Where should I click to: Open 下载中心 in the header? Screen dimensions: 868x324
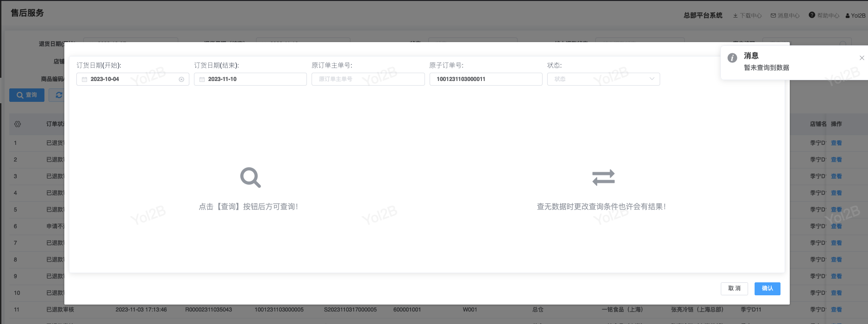tap(747, 16)
